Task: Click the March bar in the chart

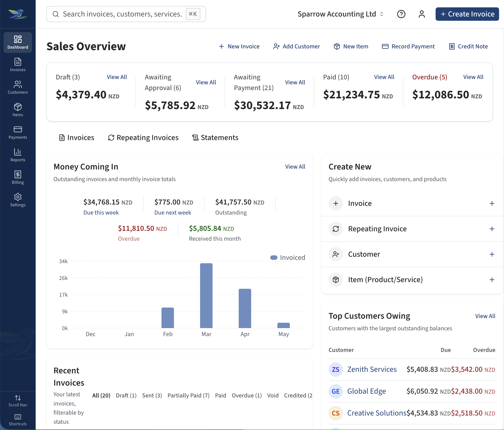Action: coord(206,296)
